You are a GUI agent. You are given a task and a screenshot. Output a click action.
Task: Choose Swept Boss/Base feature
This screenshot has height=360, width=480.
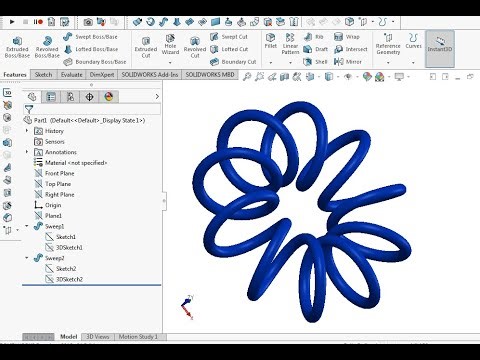pos(90,37)
